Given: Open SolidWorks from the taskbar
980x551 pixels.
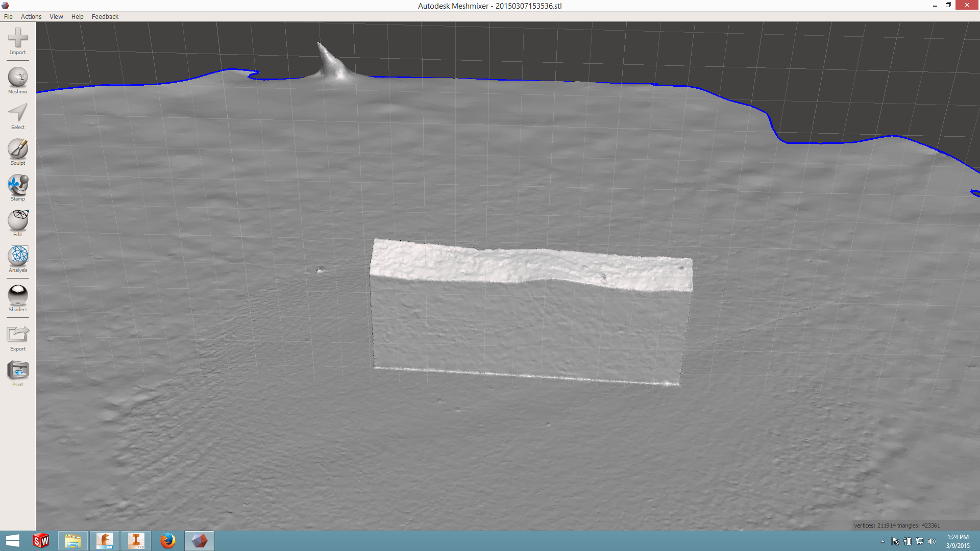Looking at the screenshot, I should click(41, 541).
